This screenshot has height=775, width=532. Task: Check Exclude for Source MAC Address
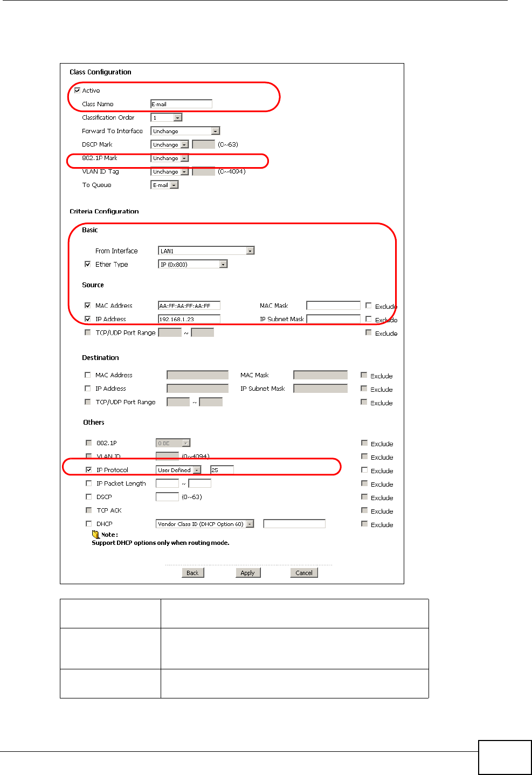click(x=369, y=306)
